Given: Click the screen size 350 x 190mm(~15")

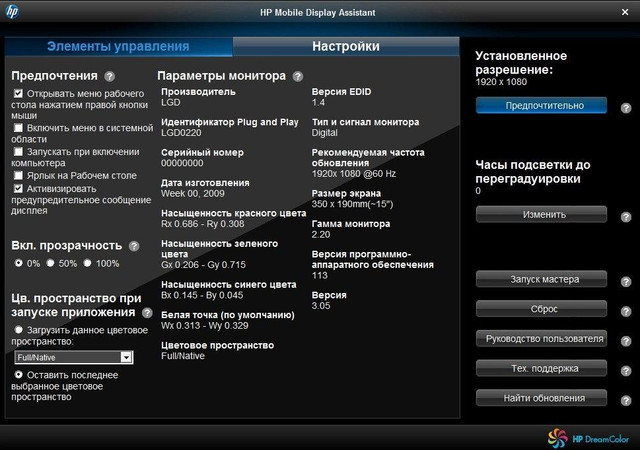Looking at the screenshot, I should (352, 204).
